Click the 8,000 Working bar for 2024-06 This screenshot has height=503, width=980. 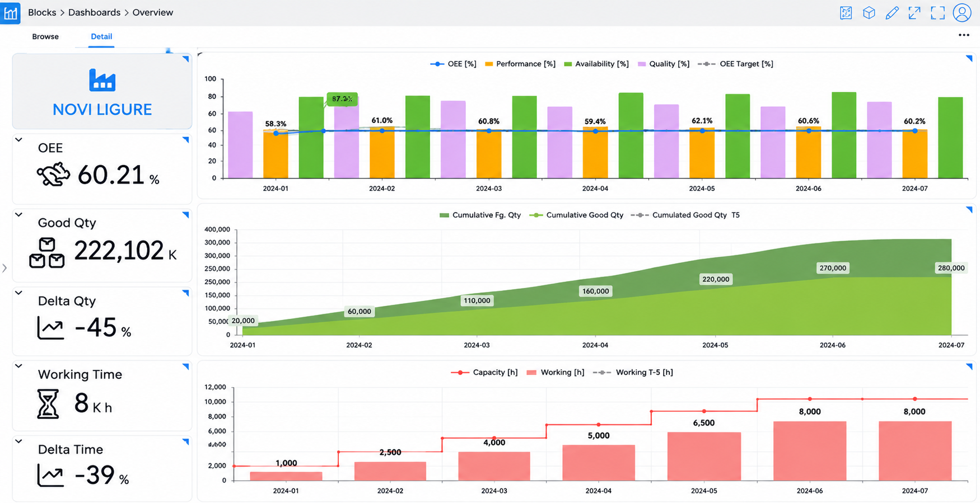coord(810,451)
